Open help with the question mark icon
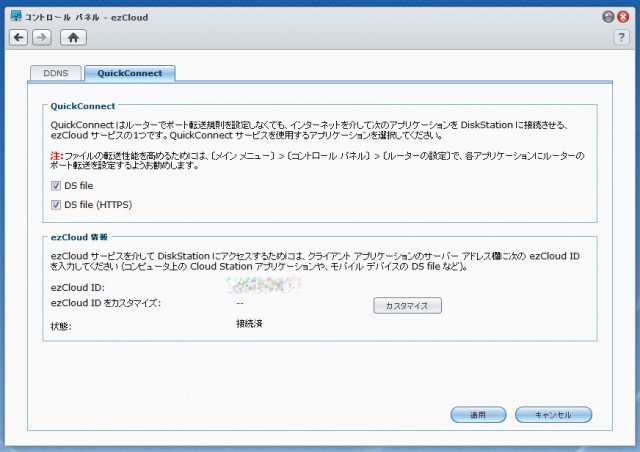The height and width of the screenshot is (452, 640). point(621,38)
